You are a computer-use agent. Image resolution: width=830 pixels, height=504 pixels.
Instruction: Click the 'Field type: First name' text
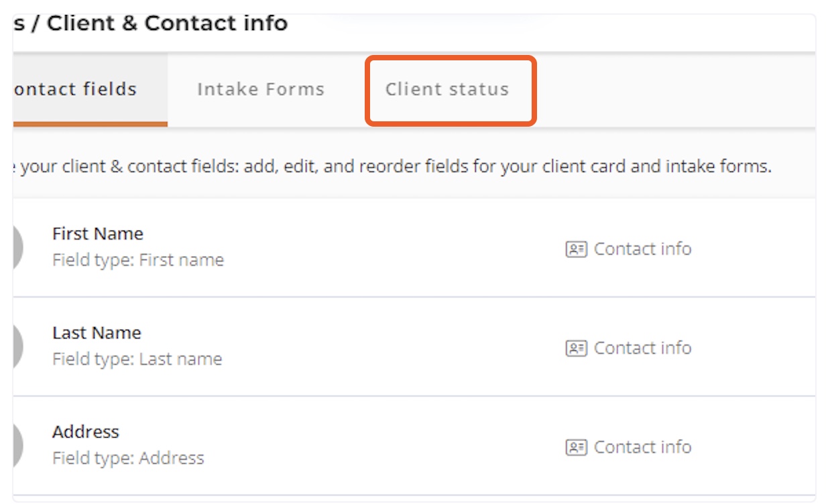point(138,260)
